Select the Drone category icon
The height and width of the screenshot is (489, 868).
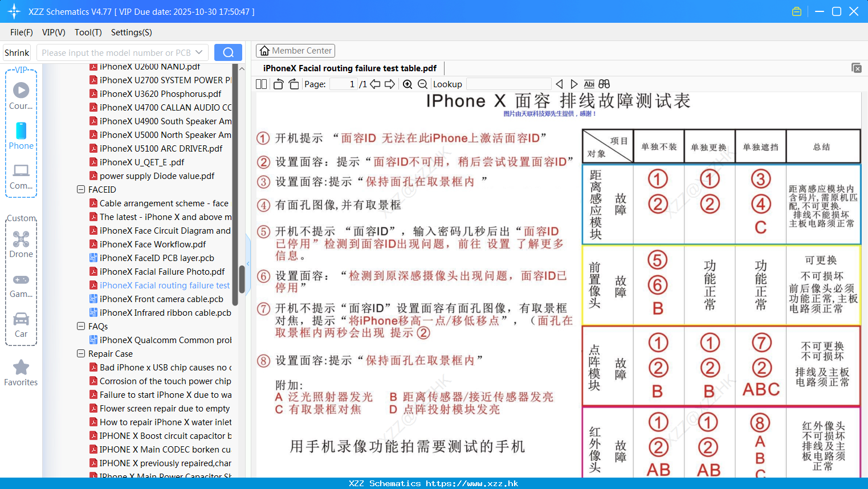coord(21,244)
